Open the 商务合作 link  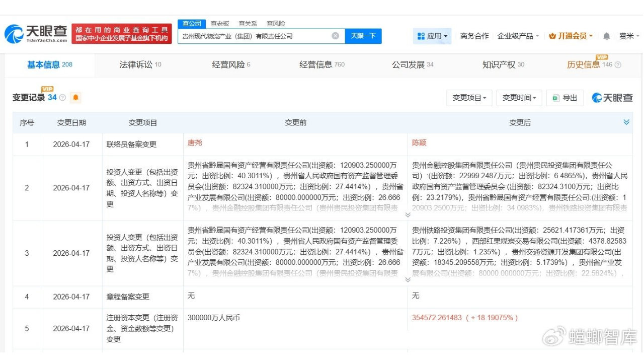[x=474, y=36]
